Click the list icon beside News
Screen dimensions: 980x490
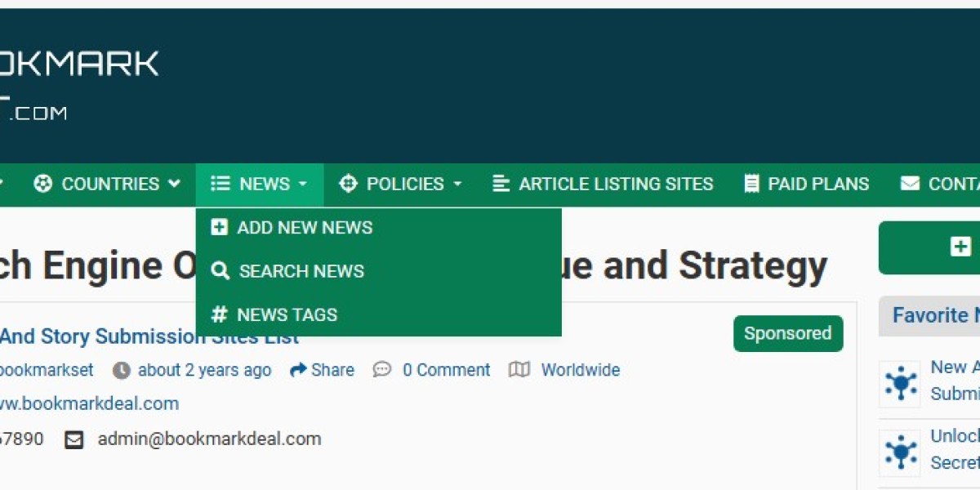click(x=220, y=184)
